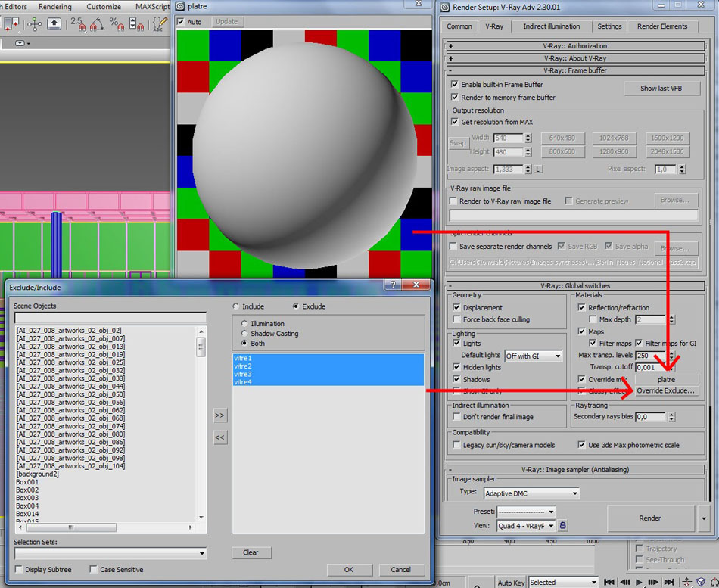Click the Override Exclude button

pyautogui.click(x=665, y=391)
